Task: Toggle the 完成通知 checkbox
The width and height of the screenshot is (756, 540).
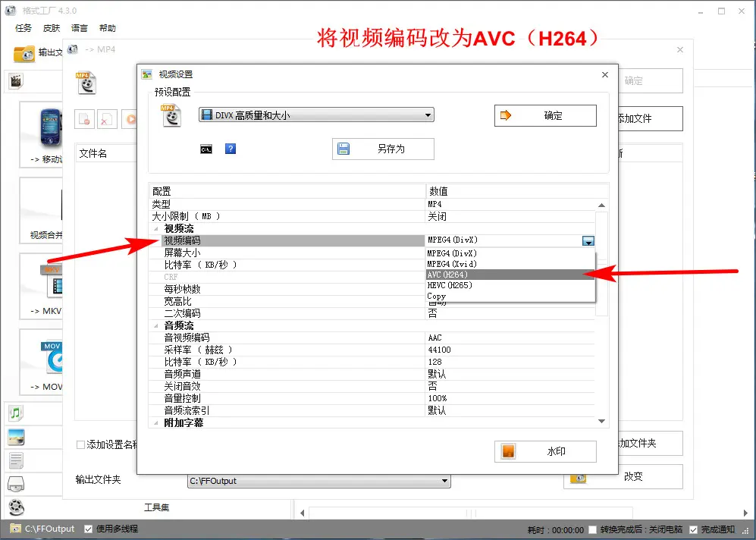Action: tap(693, 529)
